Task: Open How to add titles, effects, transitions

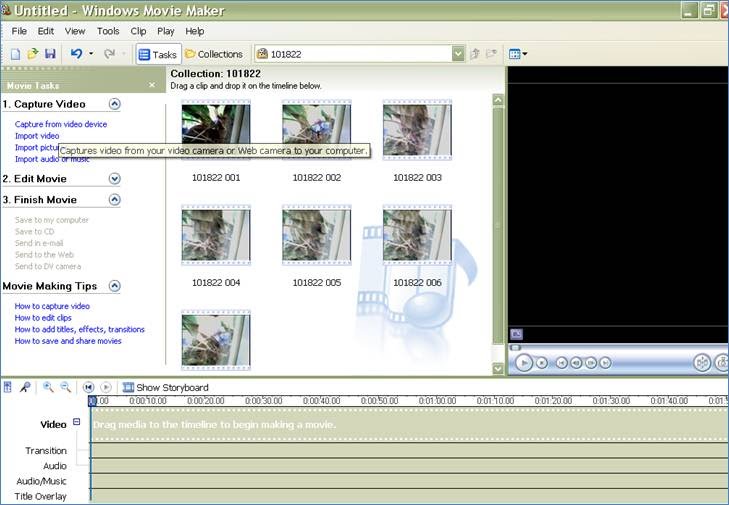Action: click(x=80, y=329)
